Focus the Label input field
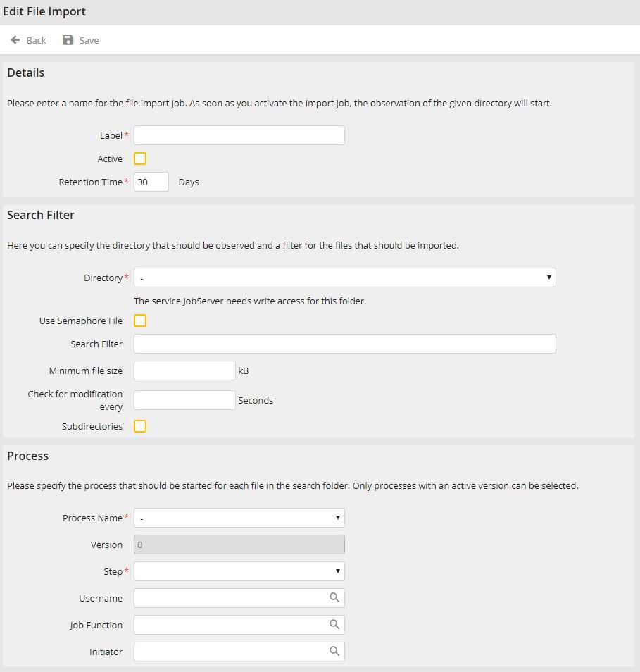Viewport: 640px width, 672px height. (x=239, y=135)
